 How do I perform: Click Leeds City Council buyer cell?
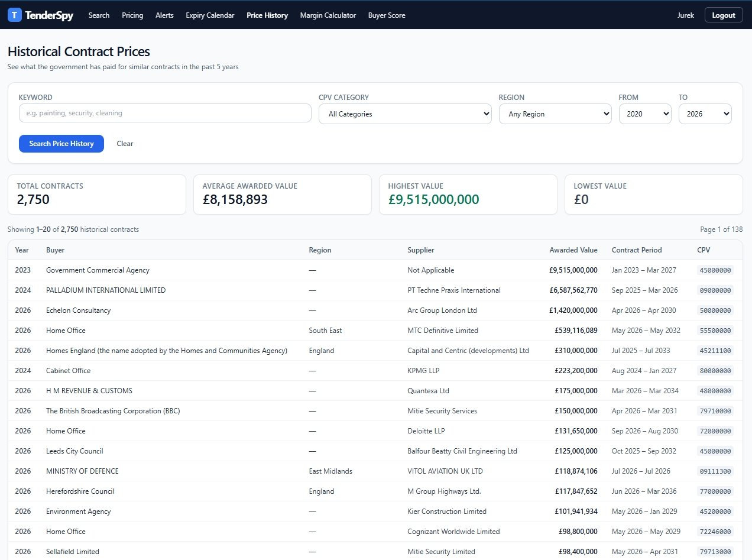(x=74, y=451)
